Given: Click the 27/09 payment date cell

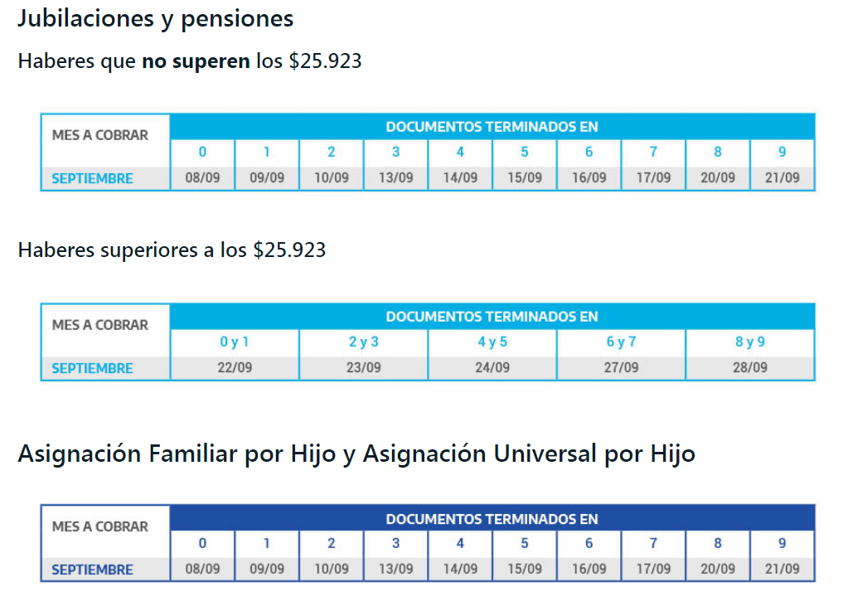Looking at the screenshot, I should 621,367.
